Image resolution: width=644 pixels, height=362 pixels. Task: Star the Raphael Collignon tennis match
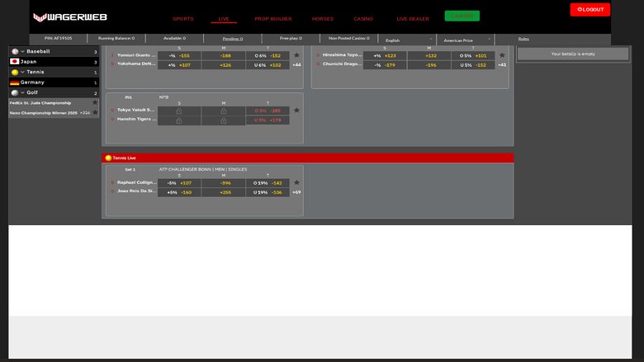(x=296, y=182)
